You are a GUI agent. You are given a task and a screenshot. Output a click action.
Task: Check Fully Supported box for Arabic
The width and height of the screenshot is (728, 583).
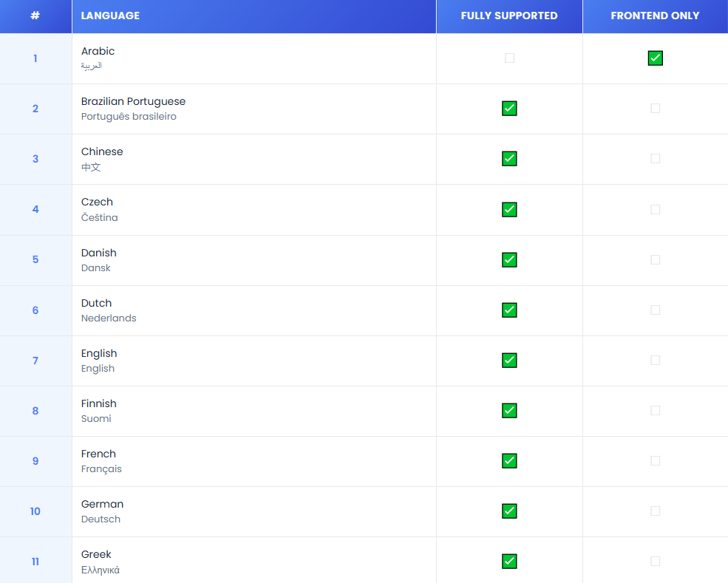click(x=509, y=58)
